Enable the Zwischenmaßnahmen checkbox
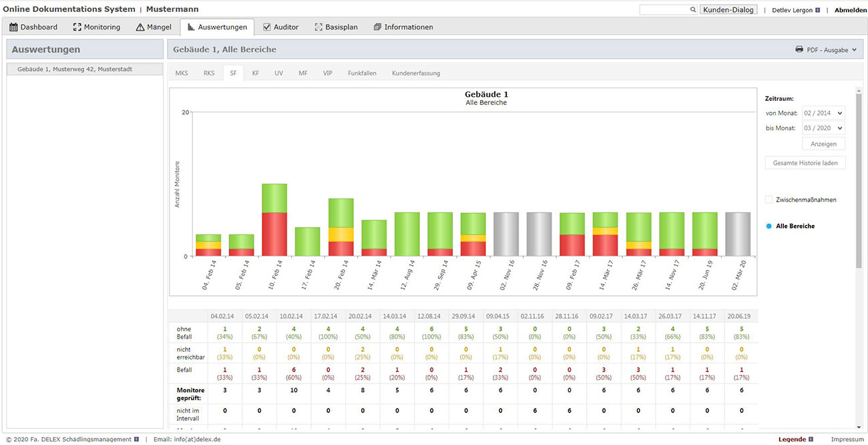868x445 pixels. point(769,200)
